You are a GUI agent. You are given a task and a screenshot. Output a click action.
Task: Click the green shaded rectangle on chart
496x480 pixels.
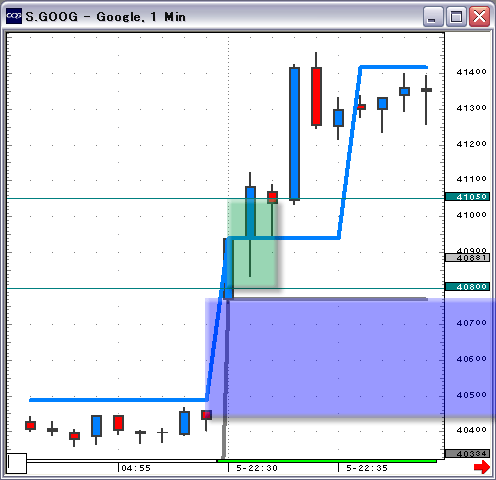tap(252, 243)
